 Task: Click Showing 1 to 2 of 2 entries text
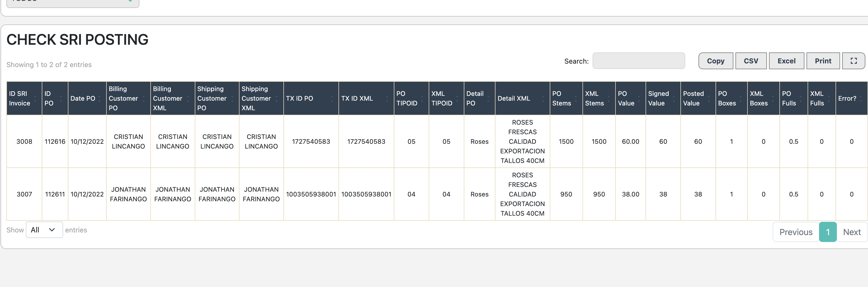point(49,64)
